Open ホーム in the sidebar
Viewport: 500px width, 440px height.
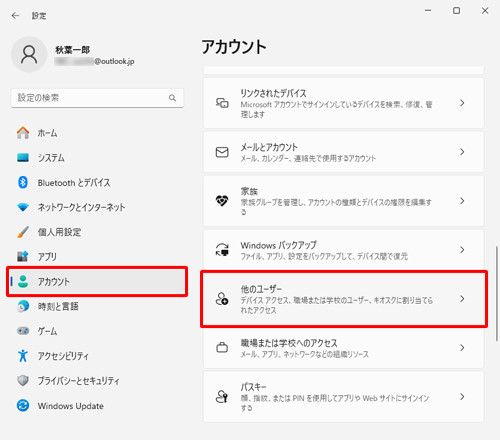pyautogui.click(x=97, y=133)
